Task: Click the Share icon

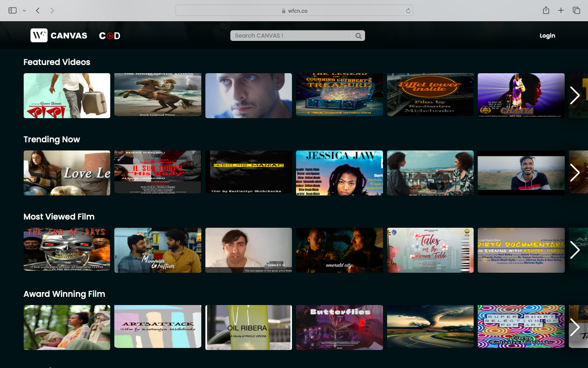Action: tap(546, 10)
